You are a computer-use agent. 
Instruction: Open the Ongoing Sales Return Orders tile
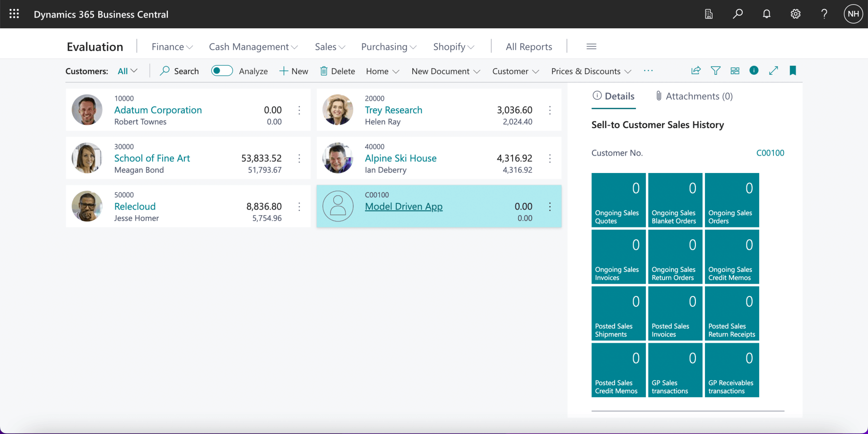(675, 257)
